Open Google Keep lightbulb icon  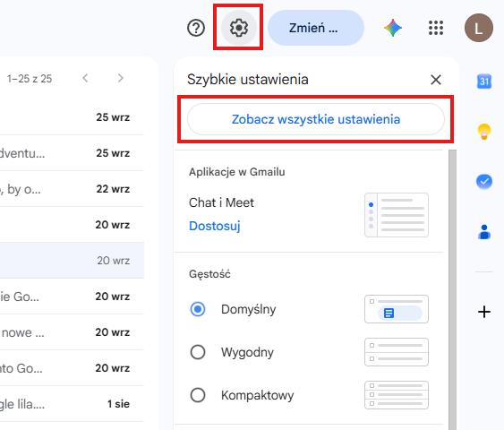tap(484, 132)
